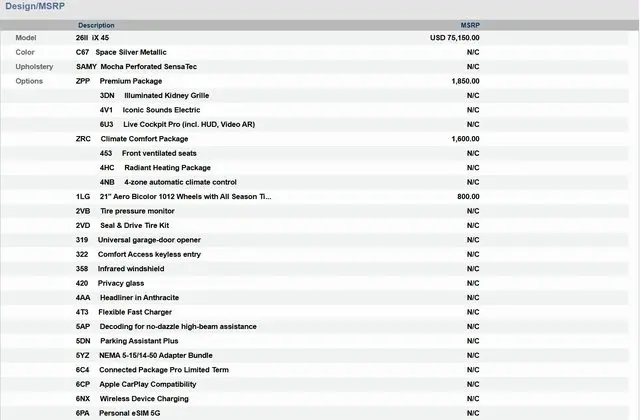Select 322 Comfort Access keyless entry
The height and width of the screenshot is (420, 640).
tap(138, 254)
